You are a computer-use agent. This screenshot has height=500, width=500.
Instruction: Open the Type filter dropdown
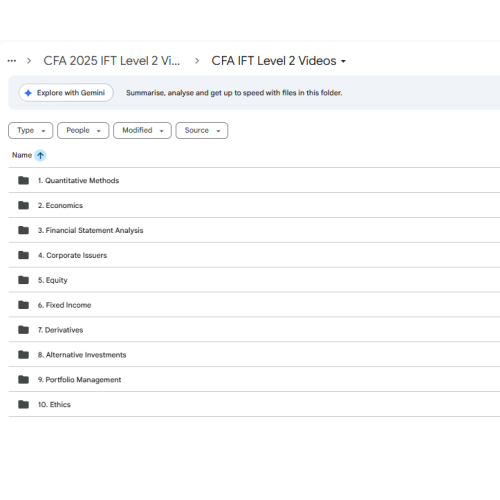tap(31, 130)
